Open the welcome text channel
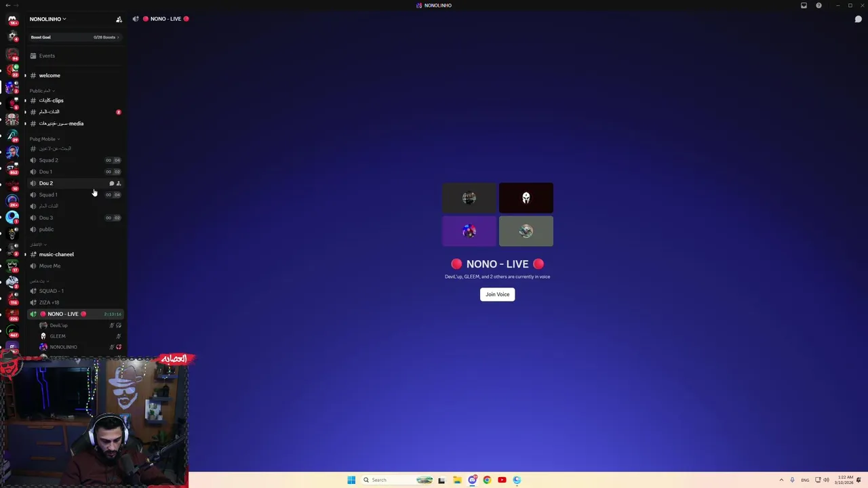This screenshot has height=488, width=868. [x=75, y=75]
